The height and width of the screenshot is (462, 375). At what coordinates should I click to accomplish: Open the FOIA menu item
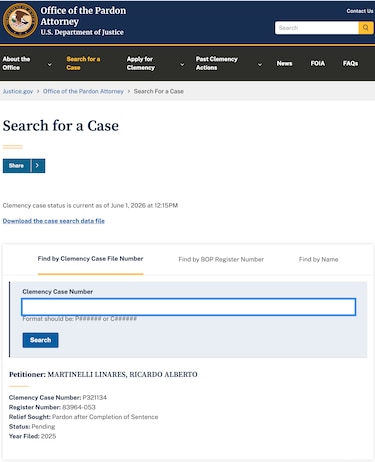[318, 63]
